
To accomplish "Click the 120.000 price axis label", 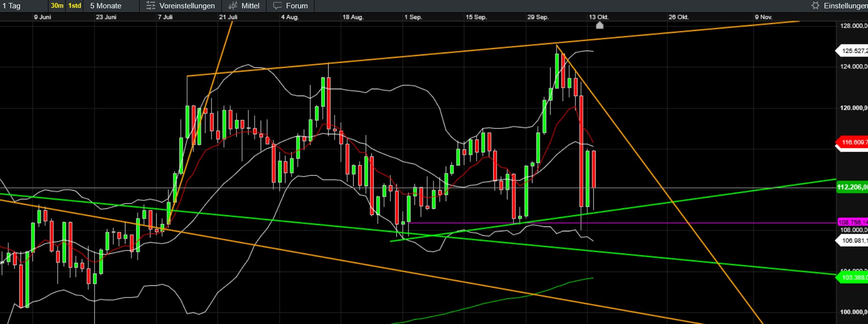I will (x=854, y=108).
